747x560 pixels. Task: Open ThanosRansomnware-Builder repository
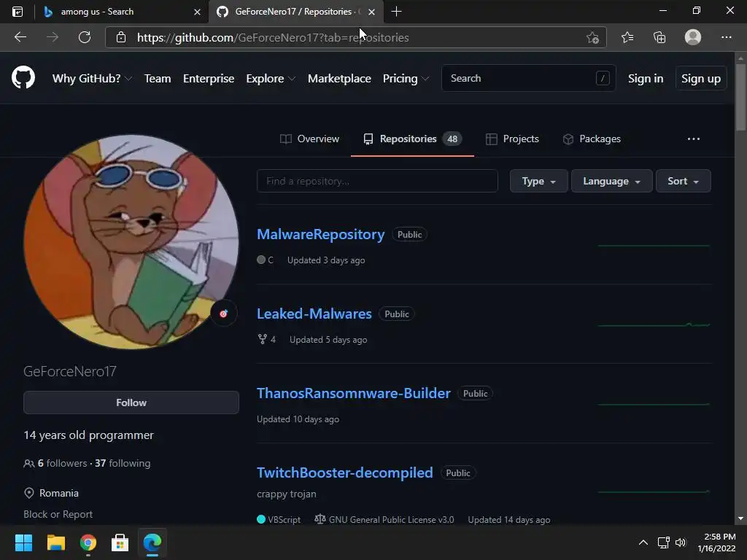click(x=354, y=393)
